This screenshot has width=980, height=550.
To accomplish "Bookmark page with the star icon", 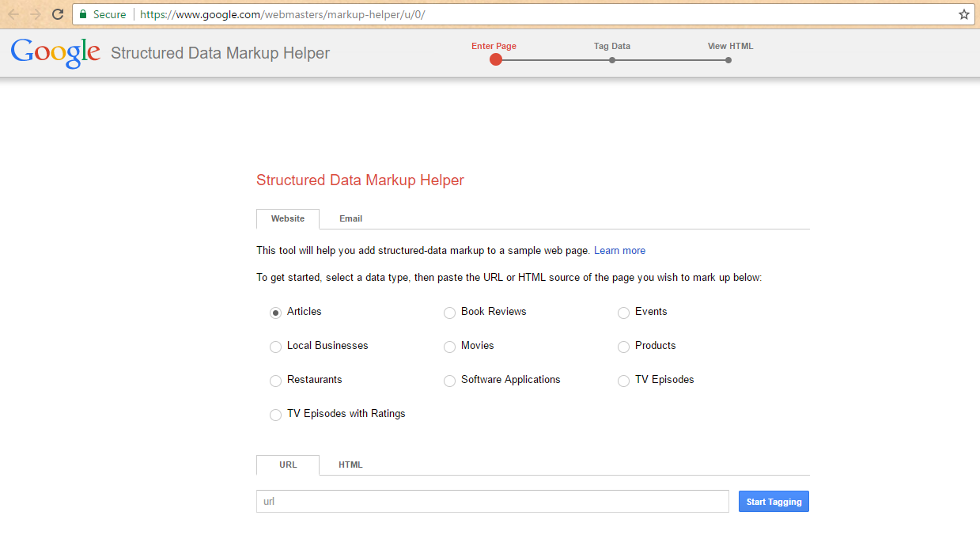I will click(963, 14).
